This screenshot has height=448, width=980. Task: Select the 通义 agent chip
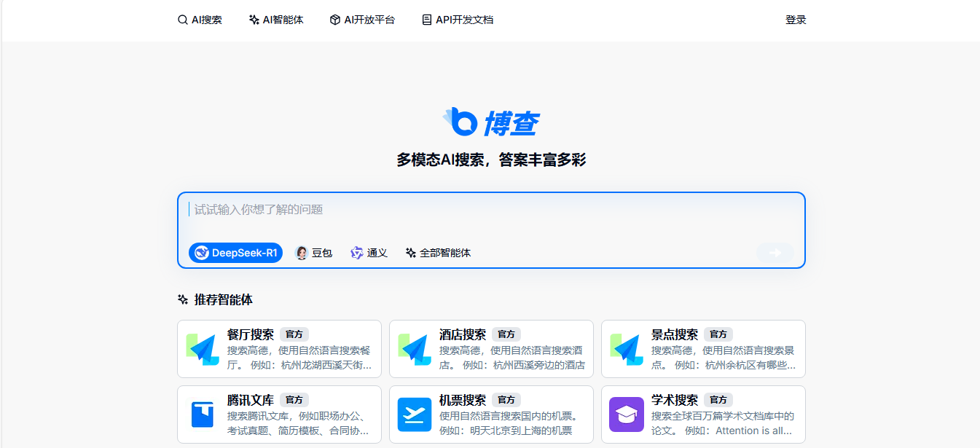tap(369, 253)
